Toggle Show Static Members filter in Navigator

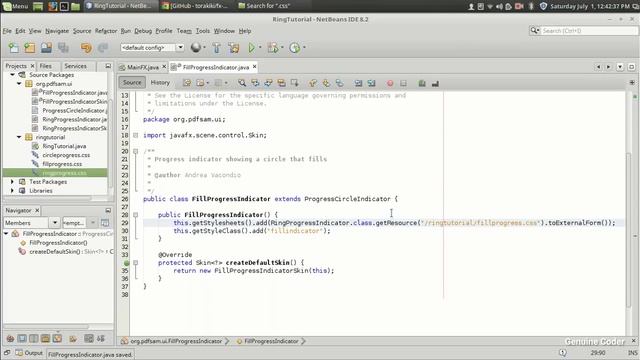pos(34,339)
